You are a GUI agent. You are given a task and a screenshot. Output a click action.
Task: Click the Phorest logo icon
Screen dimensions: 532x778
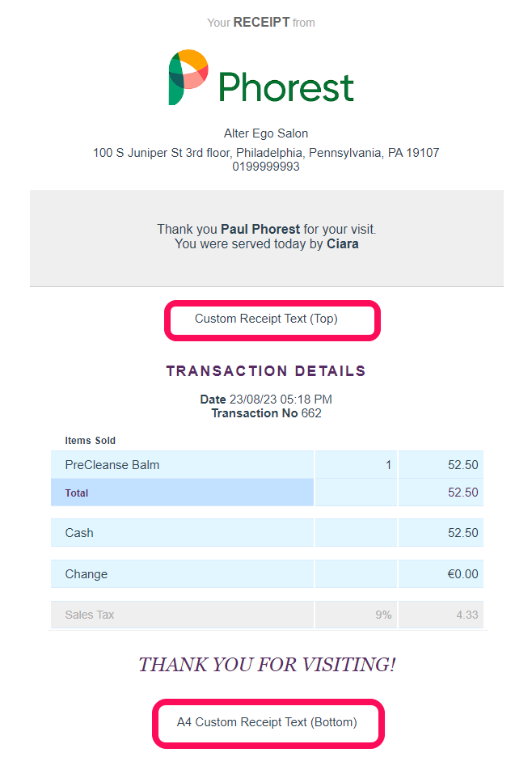[x=188, y=77]
